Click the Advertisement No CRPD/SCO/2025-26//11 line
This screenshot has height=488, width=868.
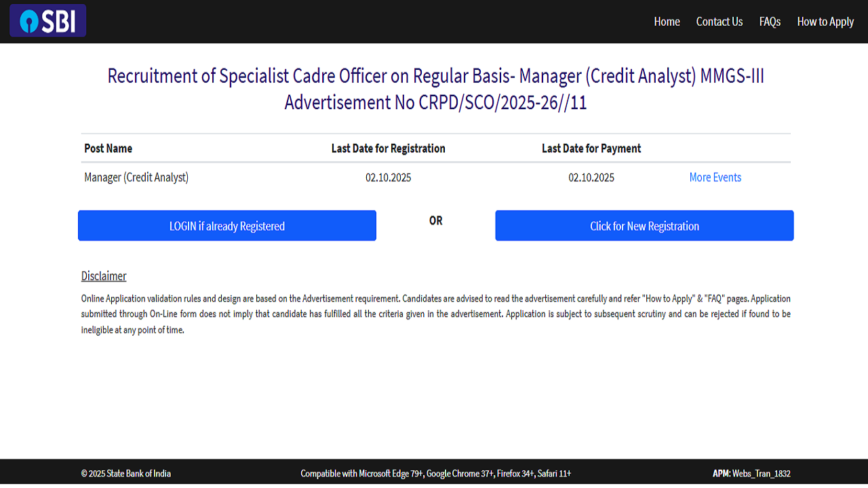(436, 102)
